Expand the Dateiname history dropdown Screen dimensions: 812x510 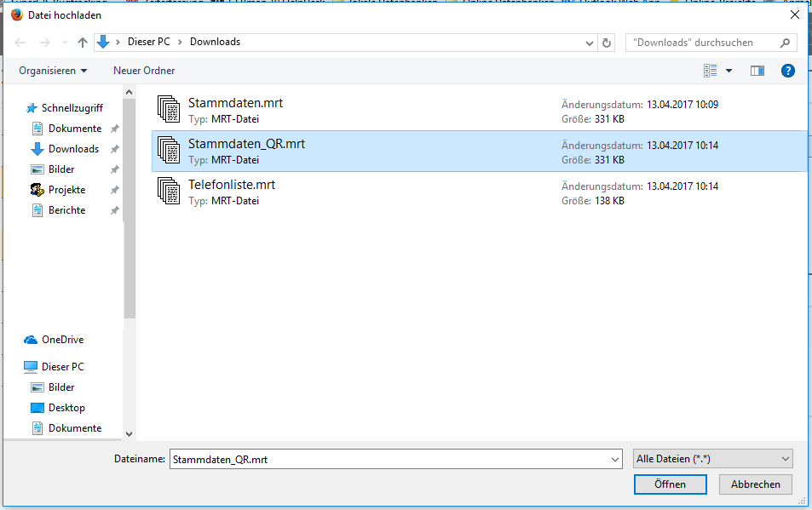[615, 459]
